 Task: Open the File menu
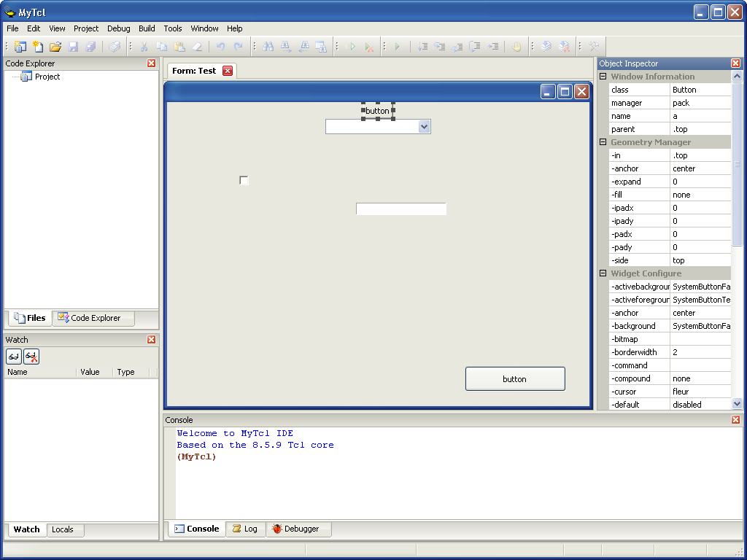click(x=12, y=28)
